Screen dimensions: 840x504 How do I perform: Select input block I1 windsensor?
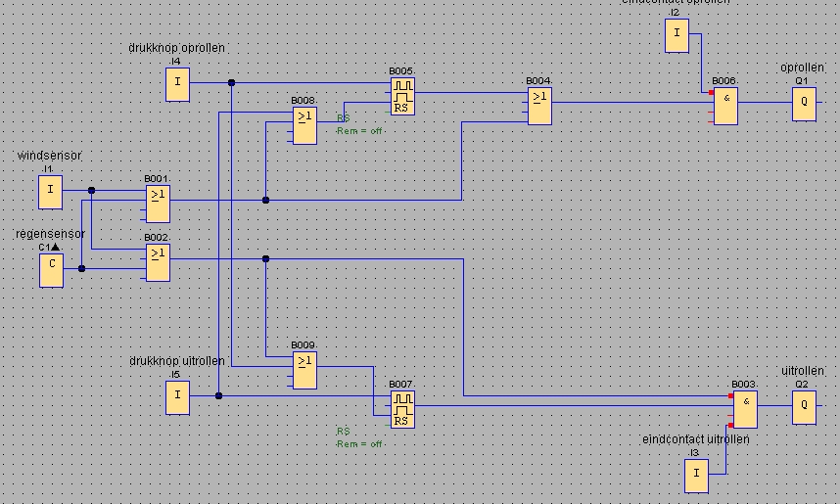pos(50,192)
